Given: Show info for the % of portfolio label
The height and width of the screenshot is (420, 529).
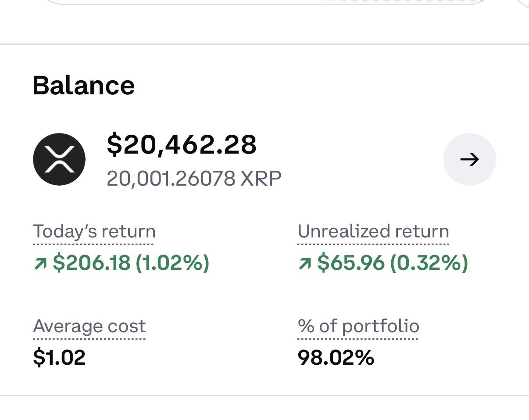Looking at the screenshot, I should click(358, 326).
